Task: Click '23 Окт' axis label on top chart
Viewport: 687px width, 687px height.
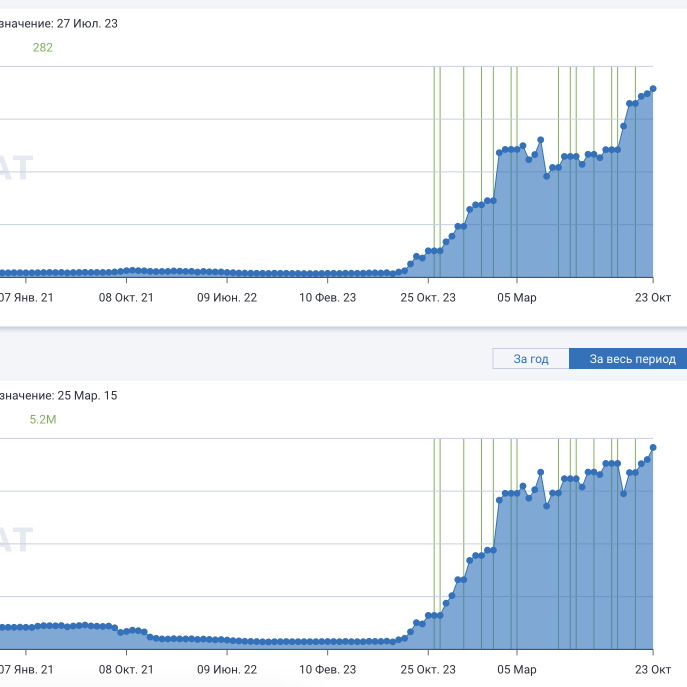Action: point(653,297)
